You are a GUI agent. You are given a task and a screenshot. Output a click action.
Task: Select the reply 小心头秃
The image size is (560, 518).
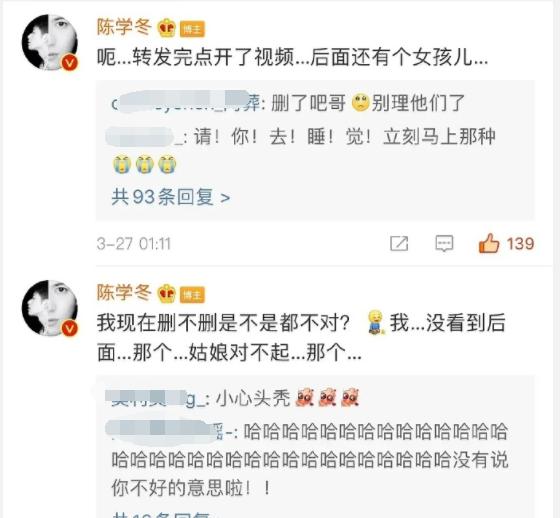pos(232,398)
